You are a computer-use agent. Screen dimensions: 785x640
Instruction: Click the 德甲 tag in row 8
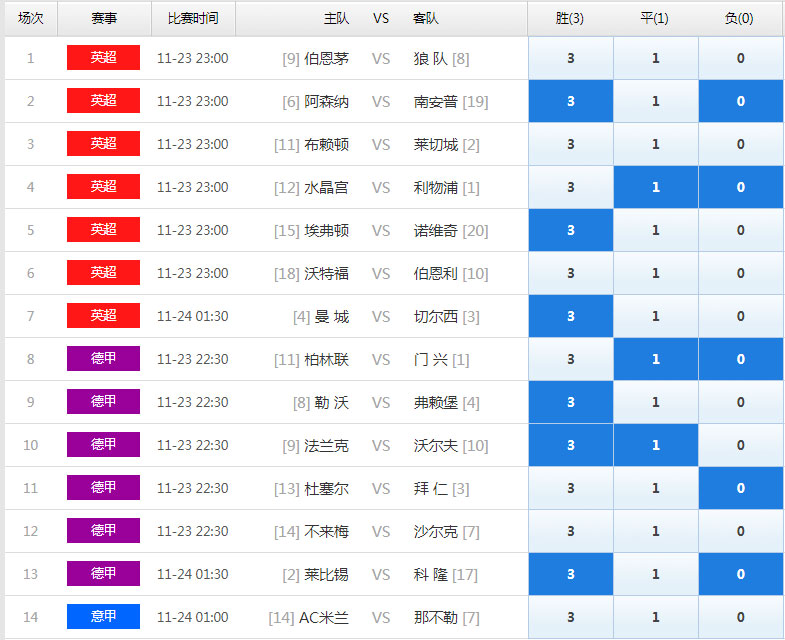[103, 359]
